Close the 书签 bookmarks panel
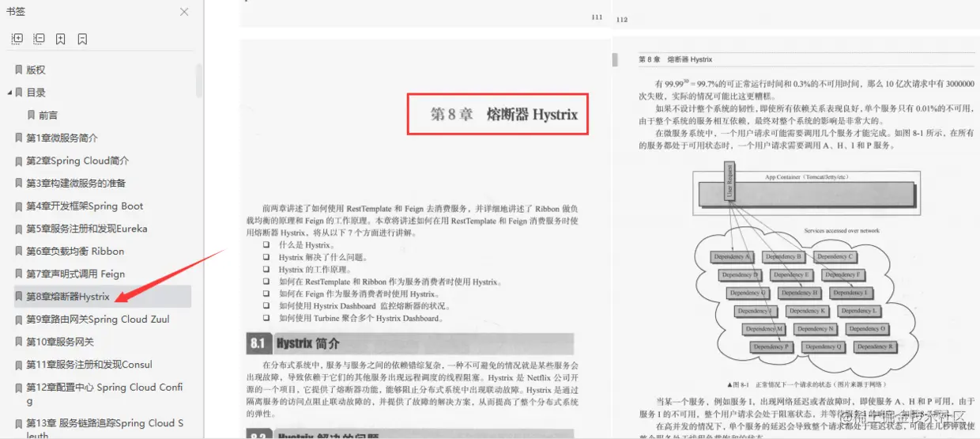The width and height of the screenshot is (980, 439). point(184,12)
